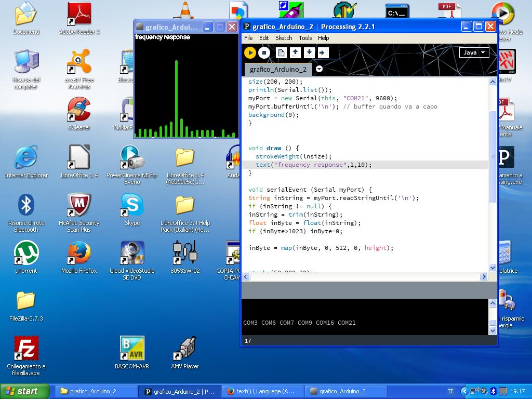Launch McAfee Security Scan Plus

[x=79, y=212]
